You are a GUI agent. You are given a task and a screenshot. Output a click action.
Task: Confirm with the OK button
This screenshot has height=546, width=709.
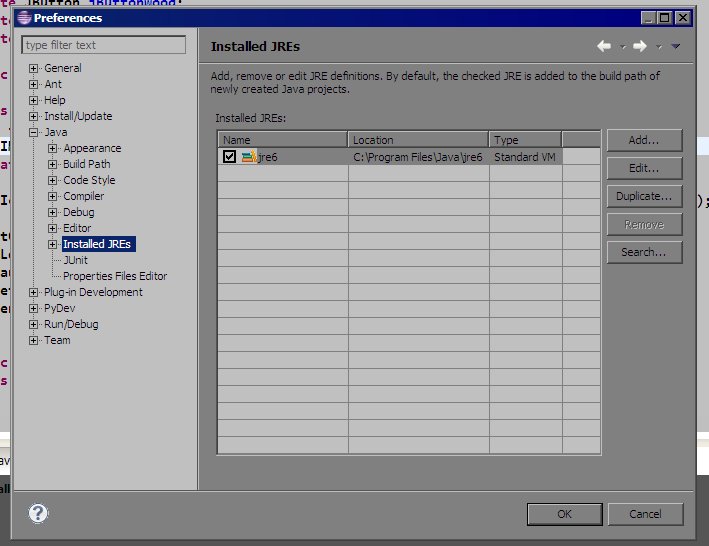coord(564,514)
